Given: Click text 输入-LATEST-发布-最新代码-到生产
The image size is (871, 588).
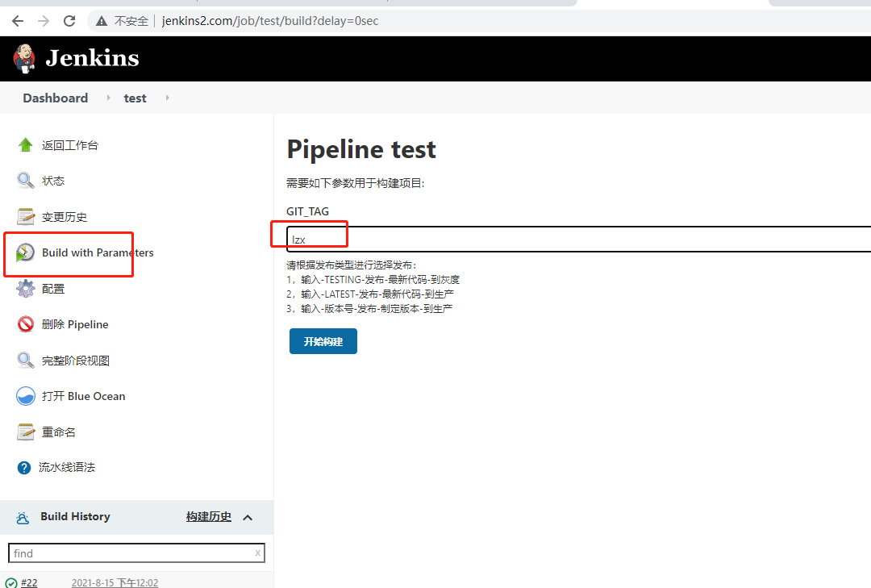Looking at the screenshot, I should (377, 294).
